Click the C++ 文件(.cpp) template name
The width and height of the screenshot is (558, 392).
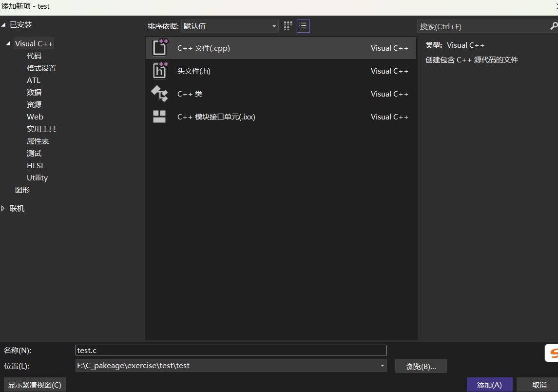[204, 48]
